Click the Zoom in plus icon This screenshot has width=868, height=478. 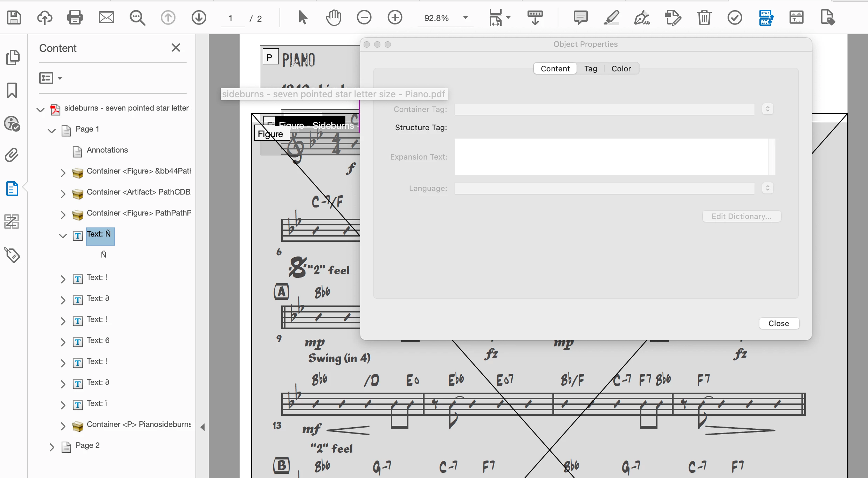pyautogui.click(x=395, y=17)
